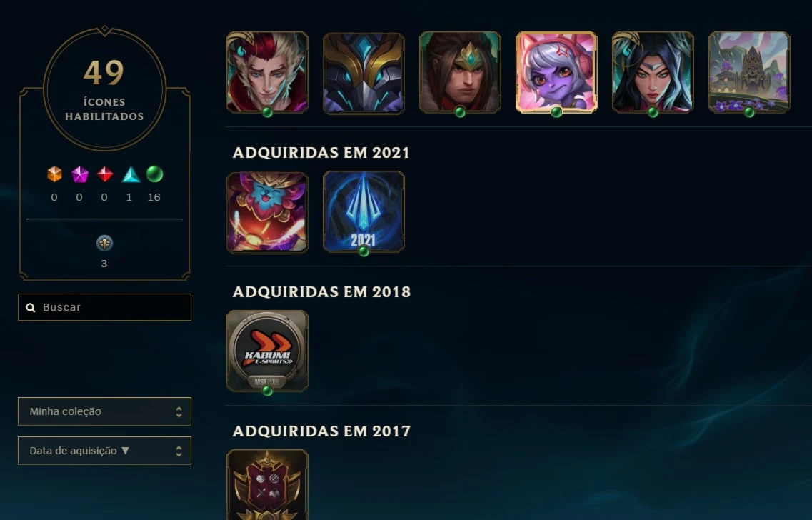
Task: Filter by the orange Ultimate rarity gem
Action: pos(54,174)
